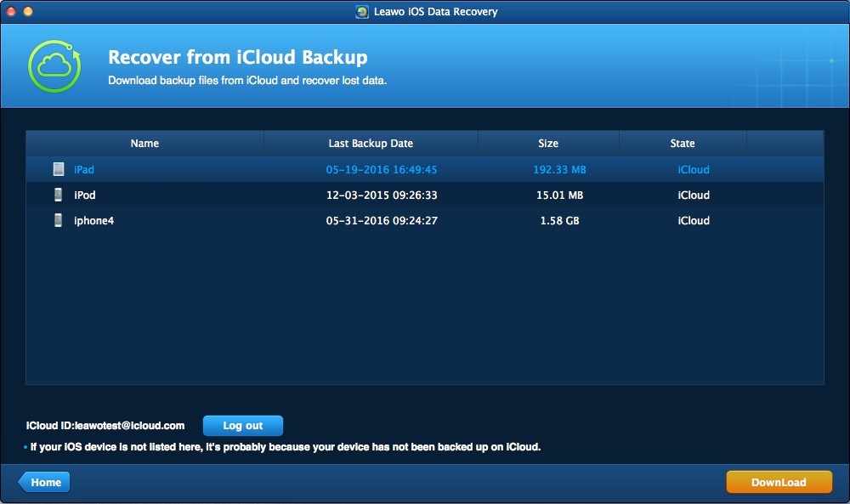Image resolution: width=850 pixels, height=504 pixels.
Task: Click the Leawo app icon in title bar
Action: point(361,12)
